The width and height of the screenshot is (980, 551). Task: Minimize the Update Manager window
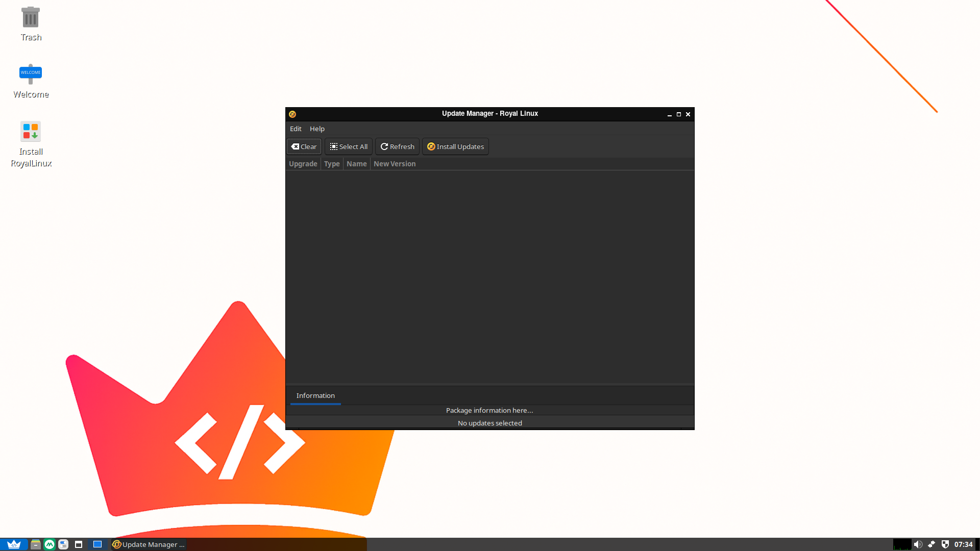point(670,114)
